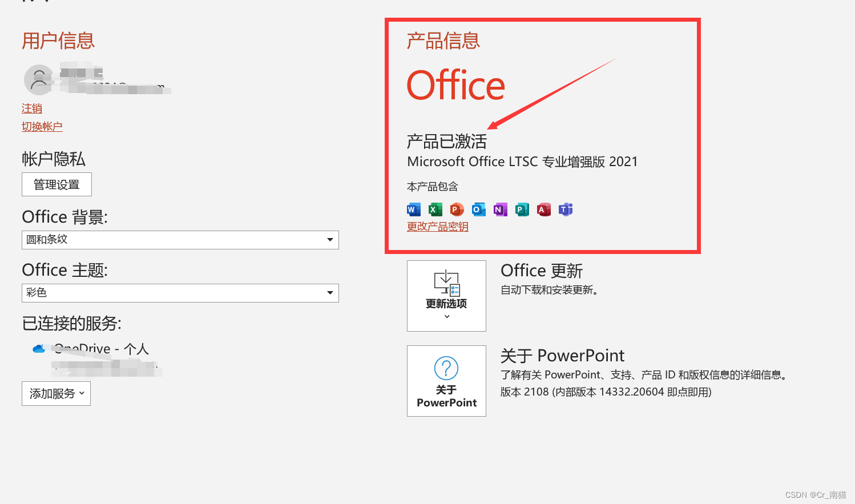Viewport: 855px width, 504px height.
Task: Click the user avatar icon
Action: [39, 80]
